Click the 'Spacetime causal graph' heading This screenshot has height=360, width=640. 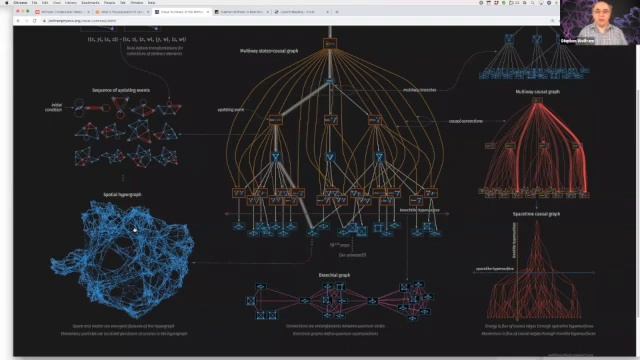[536, 214]
